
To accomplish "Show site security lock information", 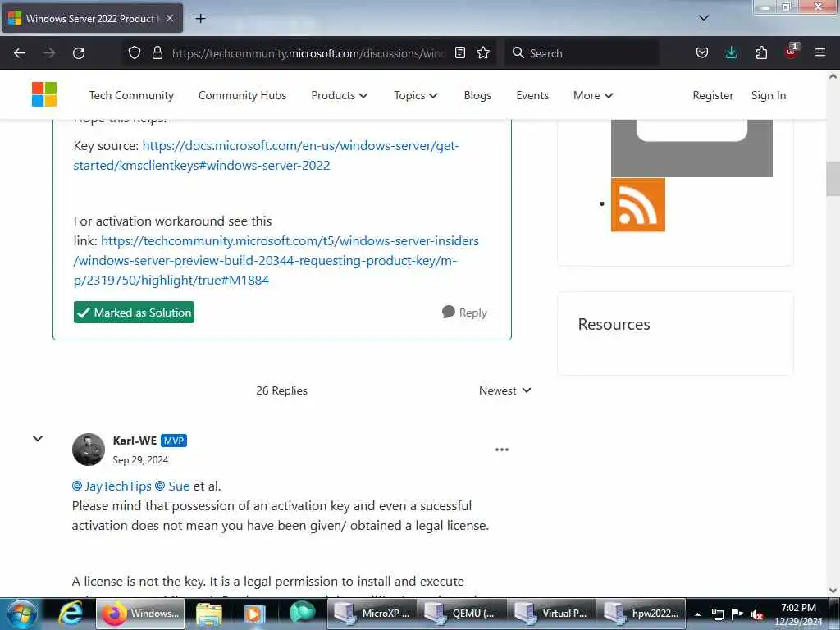I will click(x=157, y=52).
